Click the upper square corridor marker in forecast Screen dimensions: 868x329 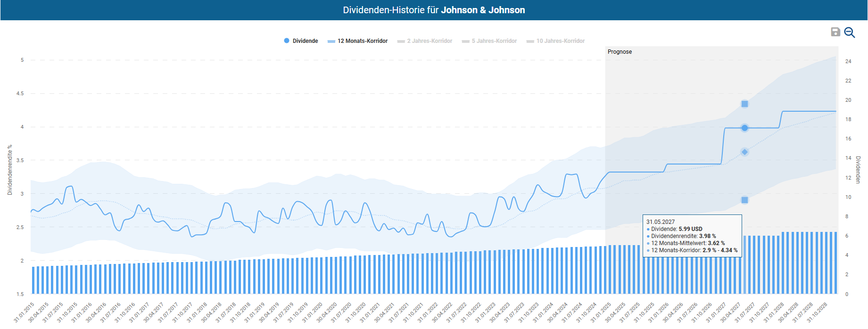[x=744, y=104]
